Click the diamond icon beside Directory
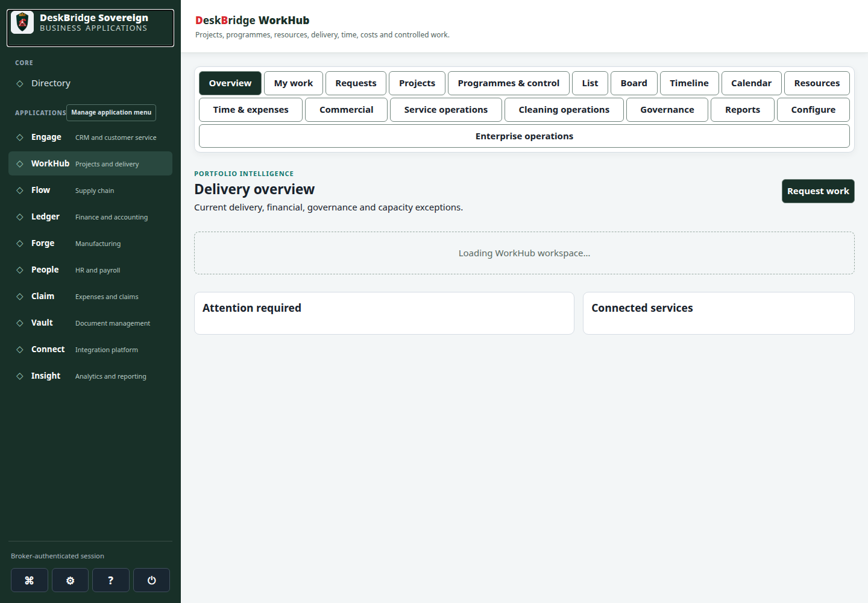Viewport: 868px width, 603px height. click(x=20, y=84)
